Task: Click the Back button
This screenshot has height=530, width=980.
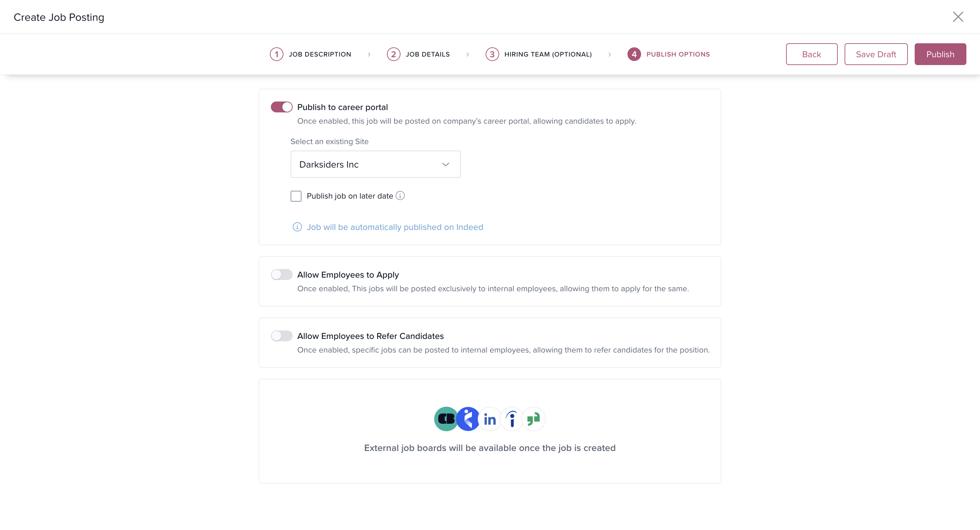Action: click(x=812, y=54)
